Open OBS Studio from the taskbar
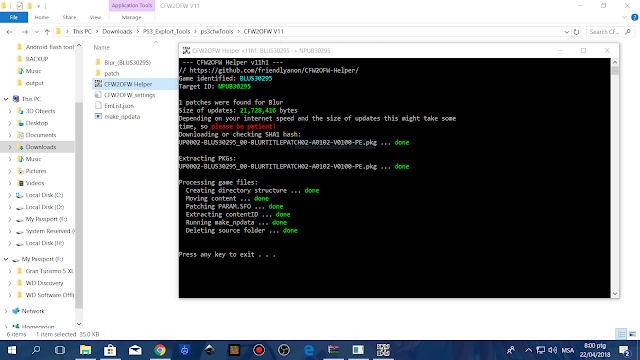Viewport: 640px width, 360px height. 284,350
